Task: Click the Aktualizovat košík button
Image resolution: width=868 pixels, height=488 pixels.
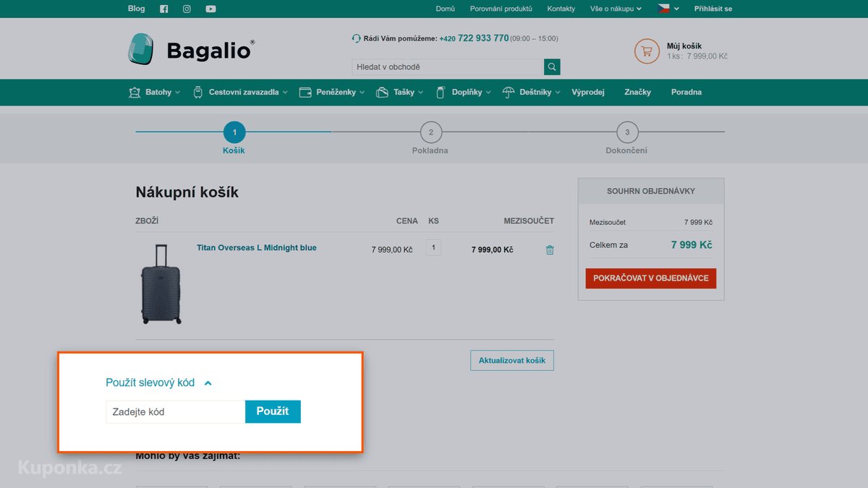Action: point(512,361)
